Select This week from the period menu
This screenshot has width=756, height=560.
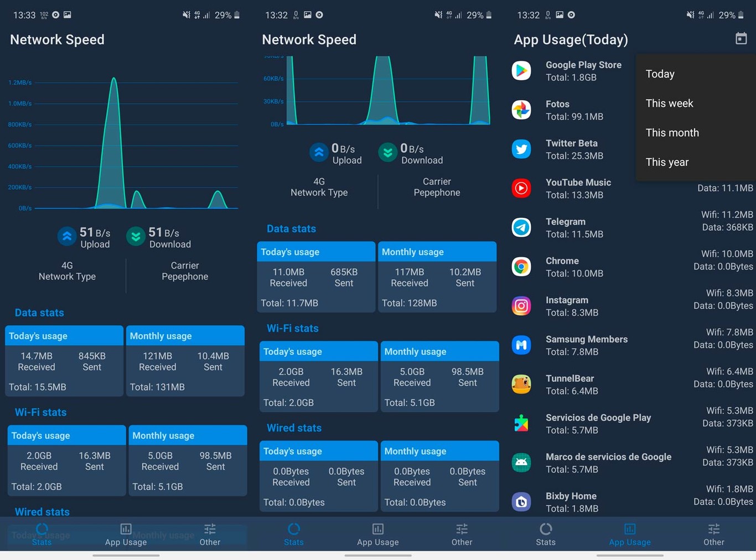pos(670,103)
